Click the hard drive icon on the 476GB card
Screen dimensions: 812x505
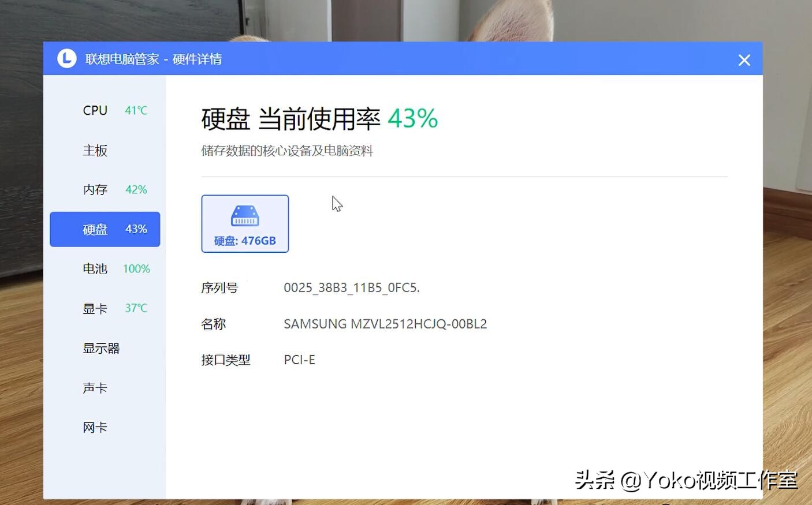(x=245, y=215)
